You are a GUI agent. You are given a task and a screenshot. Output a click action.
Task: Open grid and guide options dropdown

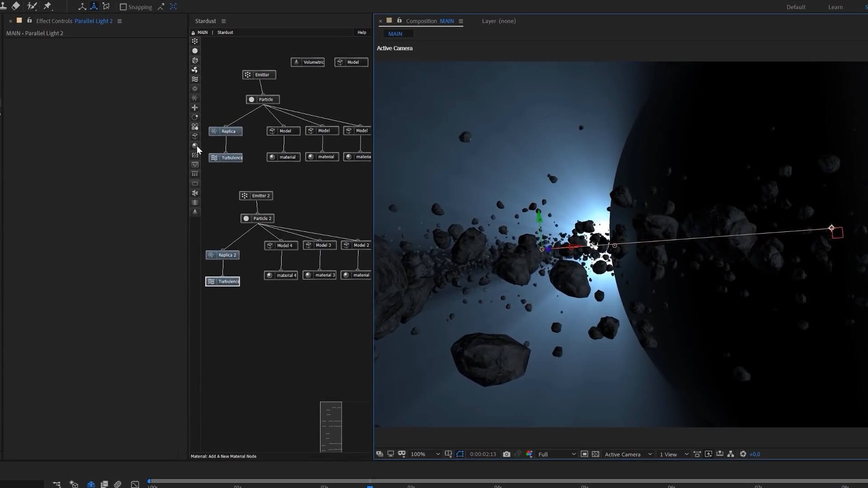coord(448,454)
